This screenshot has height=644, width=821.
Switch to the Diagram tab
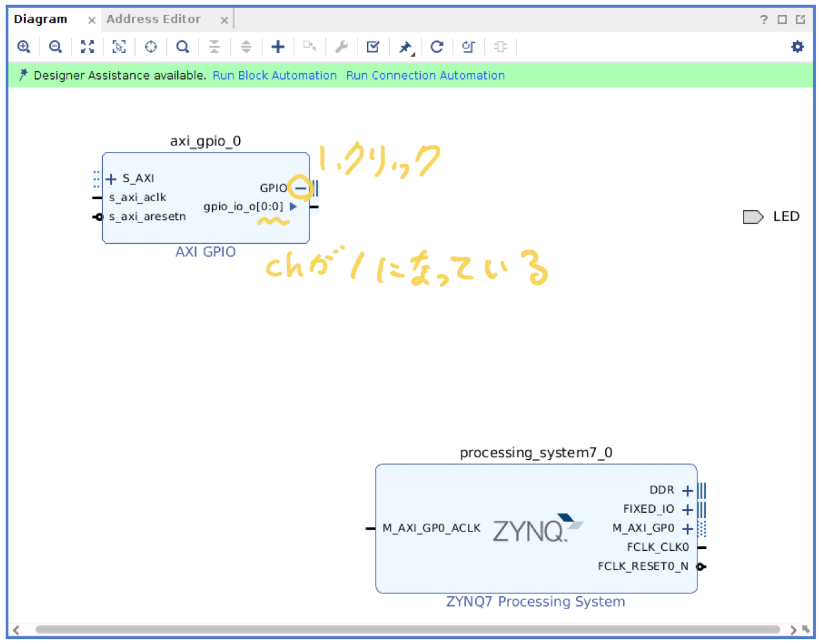point(41,19)
